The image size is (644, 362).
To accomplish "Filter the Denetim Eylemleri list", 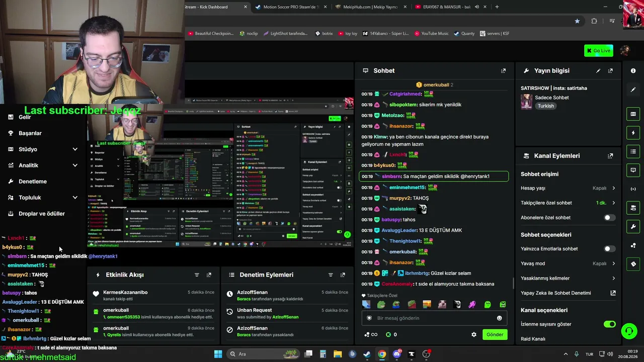I will (x=331, y=275).
